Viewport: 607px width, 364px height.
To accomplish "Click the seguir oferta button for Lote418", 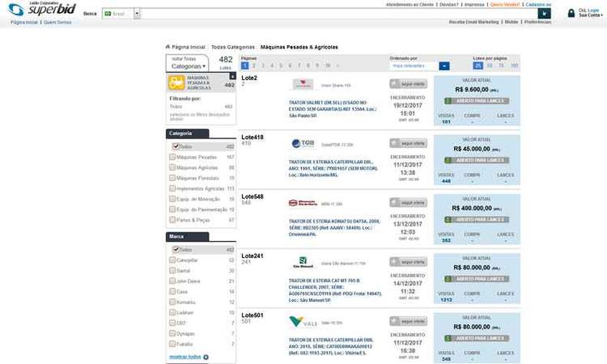I will coord(409,143).
